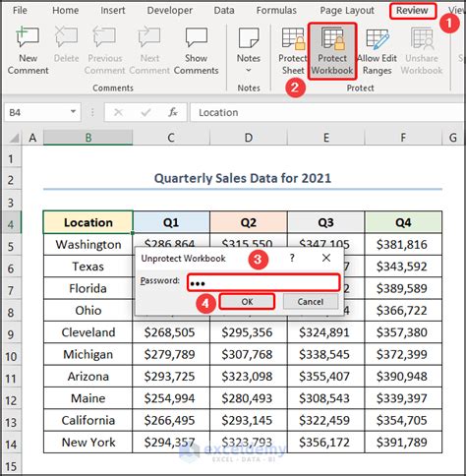Screen dimensions: 466x476
Task: Switch to Page Layout tab
Action: tap(347, 11)
